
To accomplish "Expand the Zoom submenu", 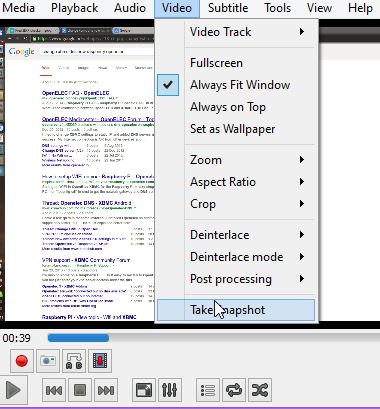I will [236, 160].
